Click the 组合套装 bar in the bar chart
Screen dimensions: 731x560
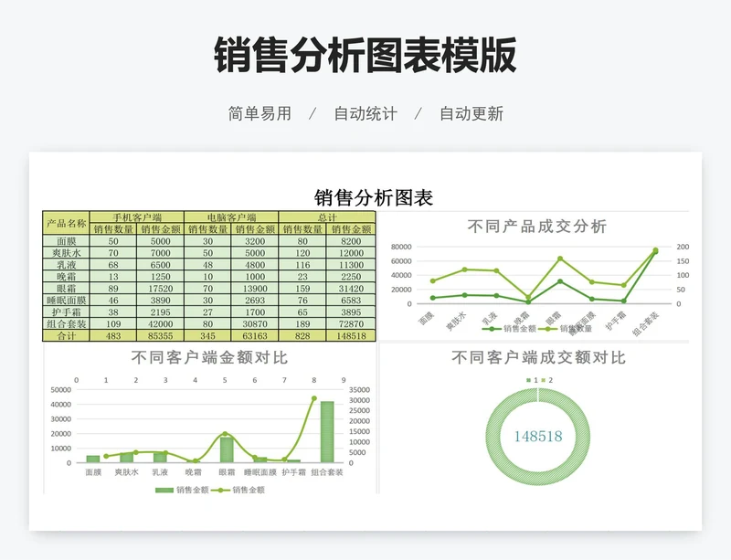(327, 432)
